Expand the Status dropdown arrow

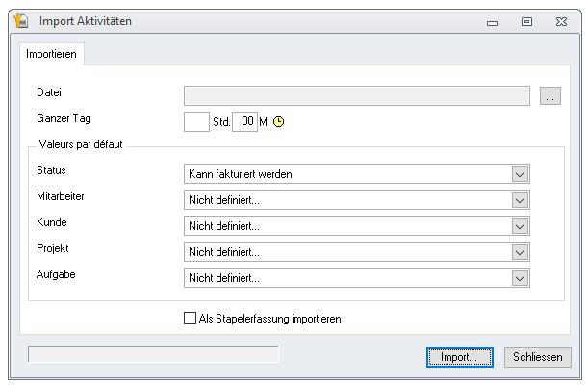(520, 174)
